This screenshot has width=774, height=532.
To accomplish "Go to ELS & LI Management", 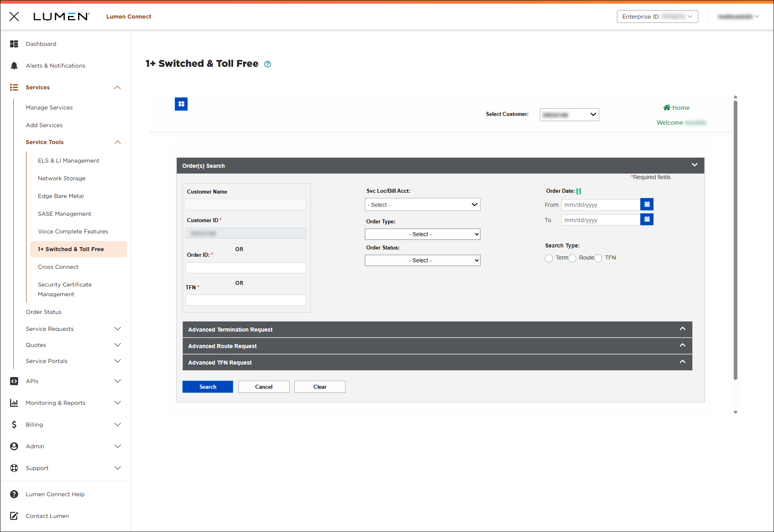I will click(x=68, y=161).
